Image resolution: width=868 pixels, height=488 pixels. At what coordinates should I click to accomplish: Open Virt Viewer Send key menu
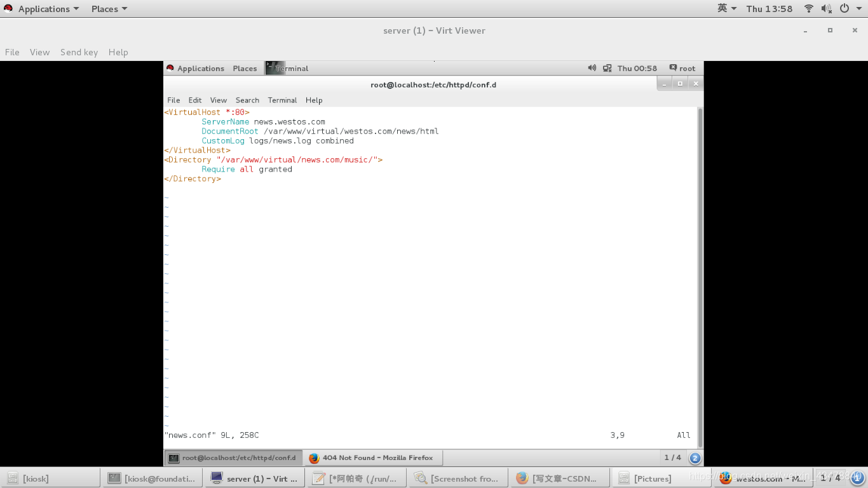pyautogui.click(x=79, y=52)
